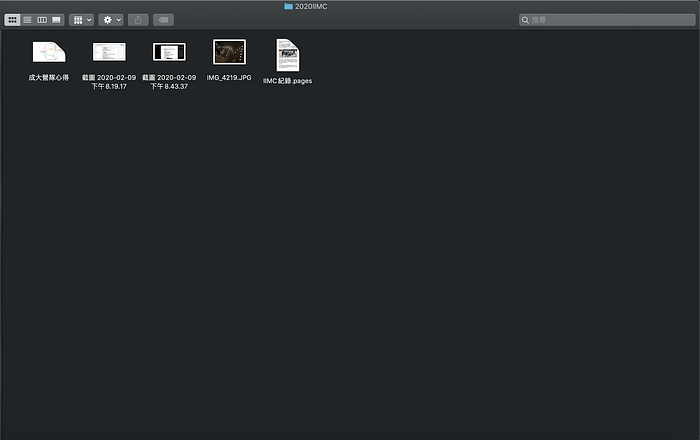
Task: Click the Share toolbar button
Action: pyautogui.click(x=138, y=20)
